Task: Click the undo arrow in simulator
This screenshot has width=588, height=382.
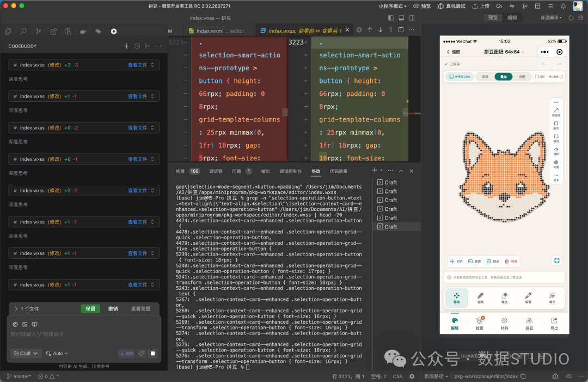Action: (x=544, y=64)
